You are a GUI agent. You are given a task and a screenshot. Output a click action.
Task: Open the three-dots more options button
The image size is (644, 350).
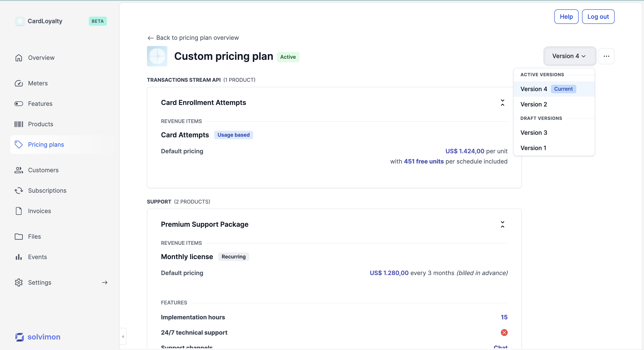606,56
